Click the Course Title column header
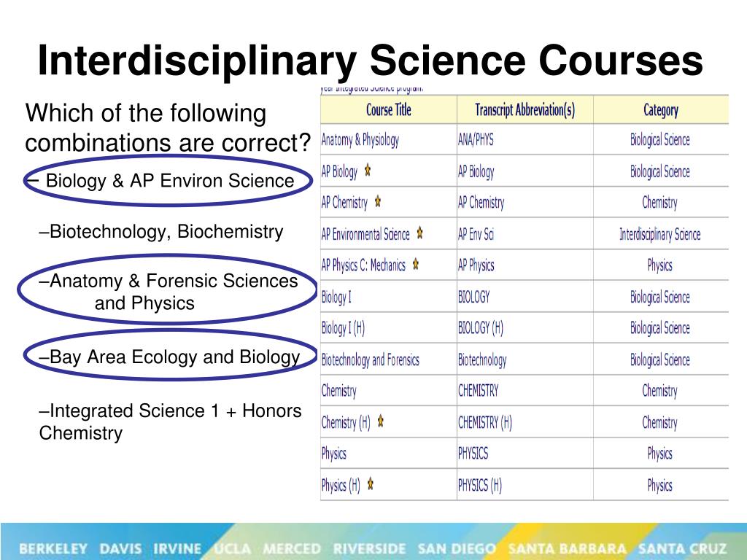747x560 pixels. 388,110
